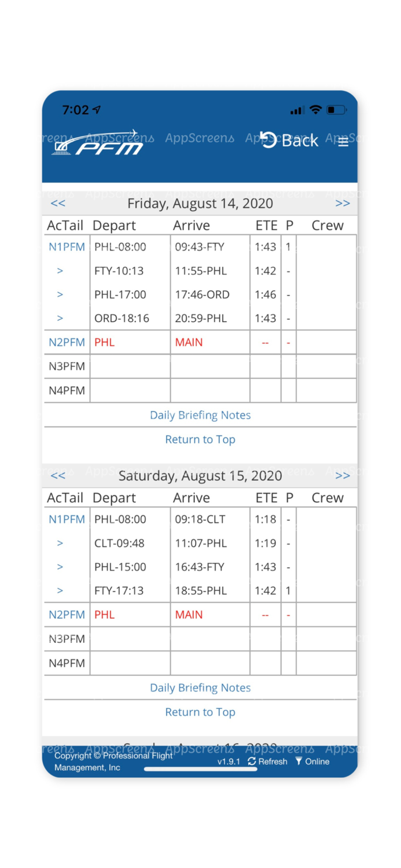This screenshot has width=401, height=868.
Task: Select the empty N3PFM schedule row
Action: pos(67,366)
